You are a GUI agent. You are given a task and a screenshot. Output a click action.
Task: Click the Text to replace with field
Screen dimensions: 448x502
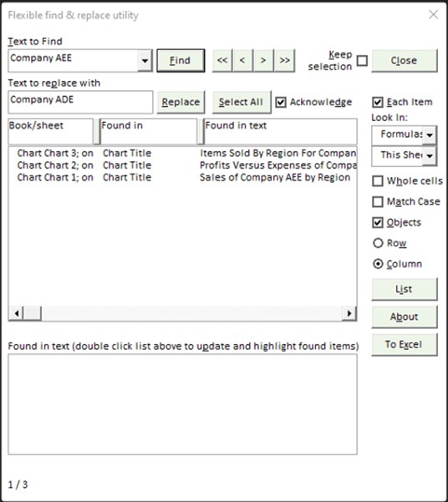[80, 102]
